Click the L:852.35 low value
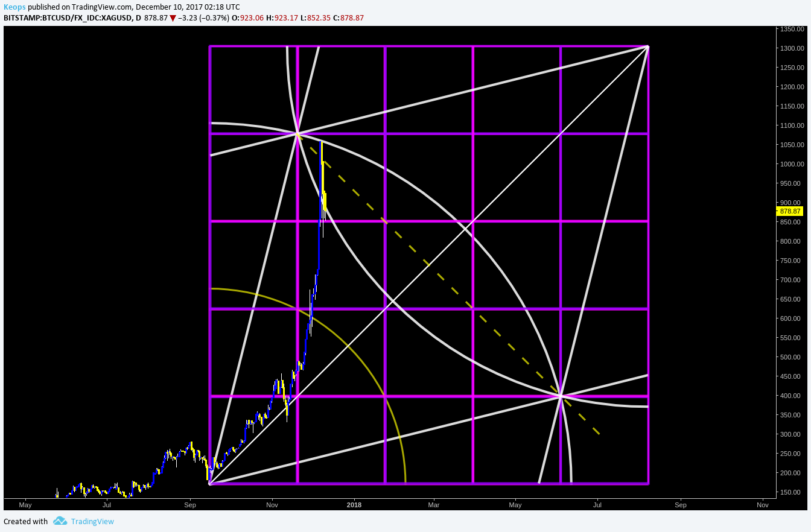This screenshot has width=811, height=532. [316, 18]
